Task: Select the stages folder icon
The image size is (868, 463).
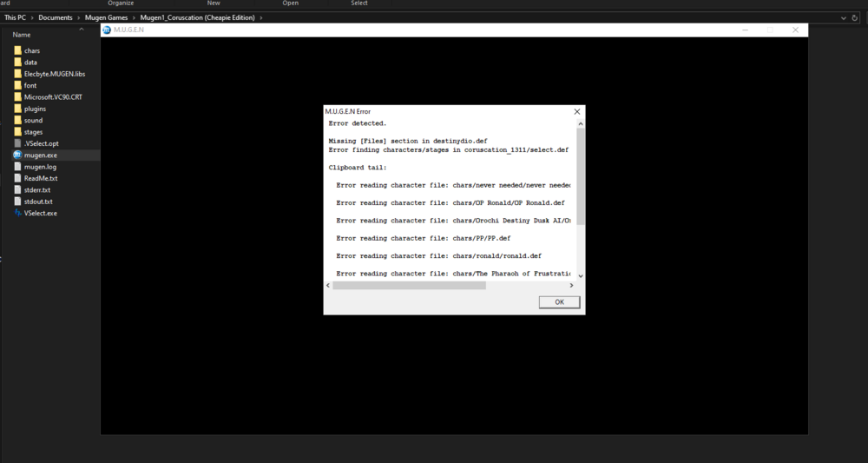Action: click(17, 132)
